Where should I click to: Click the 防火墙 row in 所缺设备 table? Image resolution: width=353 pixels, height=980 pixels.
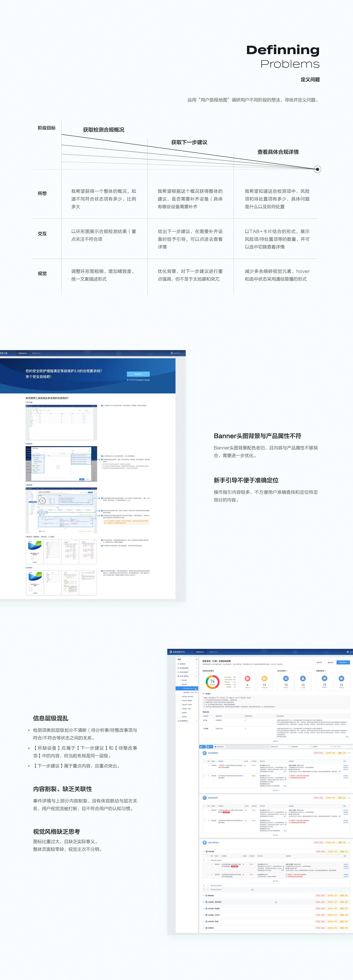tap(276, 722)
